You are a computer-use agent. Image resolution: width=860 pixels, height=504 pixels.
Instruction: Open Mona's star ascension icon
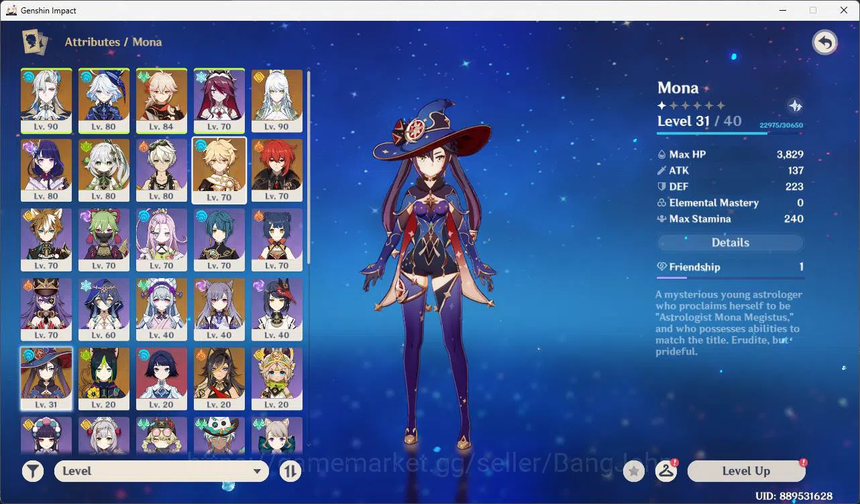(x=795, y=106)
